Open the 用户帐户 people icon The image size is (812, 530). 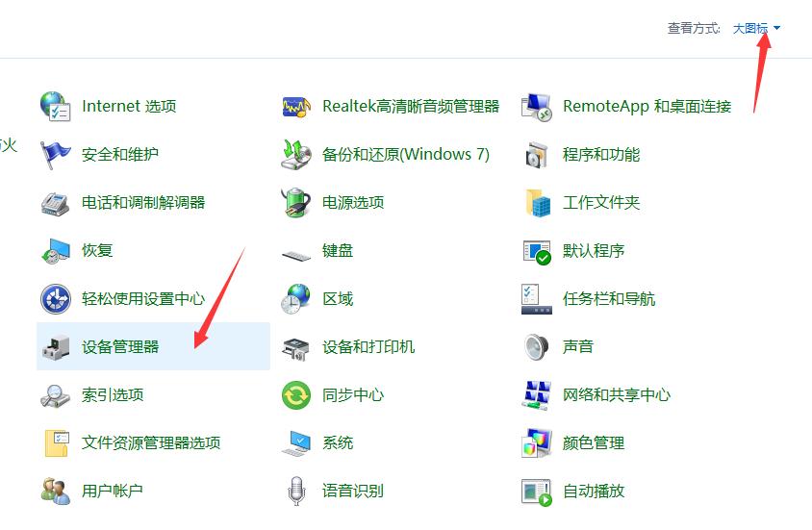(56, 492)
